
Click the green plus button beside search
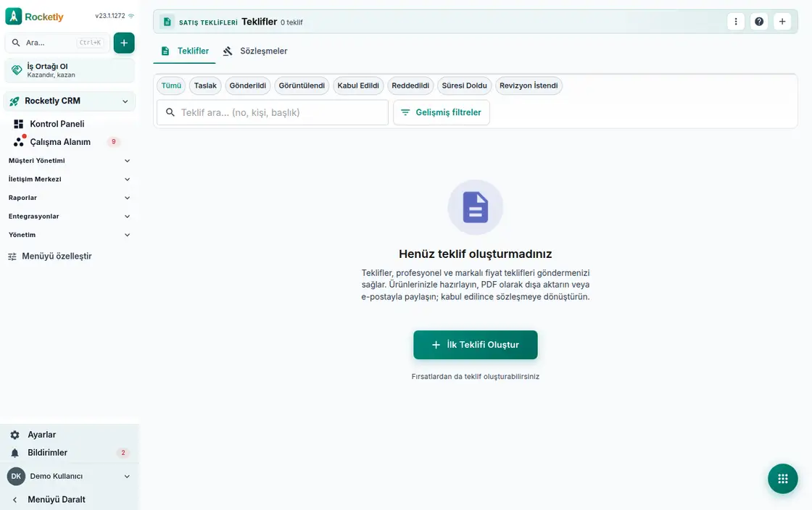[124, 43]
